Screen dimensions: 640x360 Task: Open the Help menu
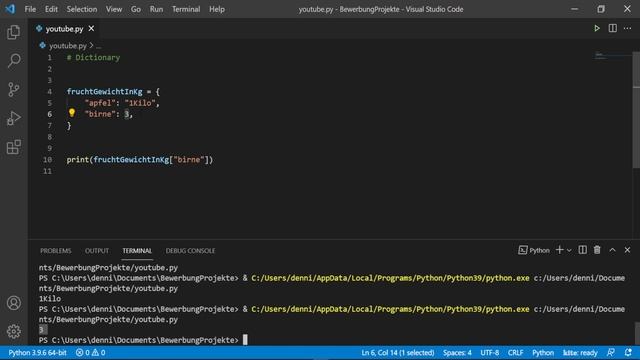(x=217, y=9)
